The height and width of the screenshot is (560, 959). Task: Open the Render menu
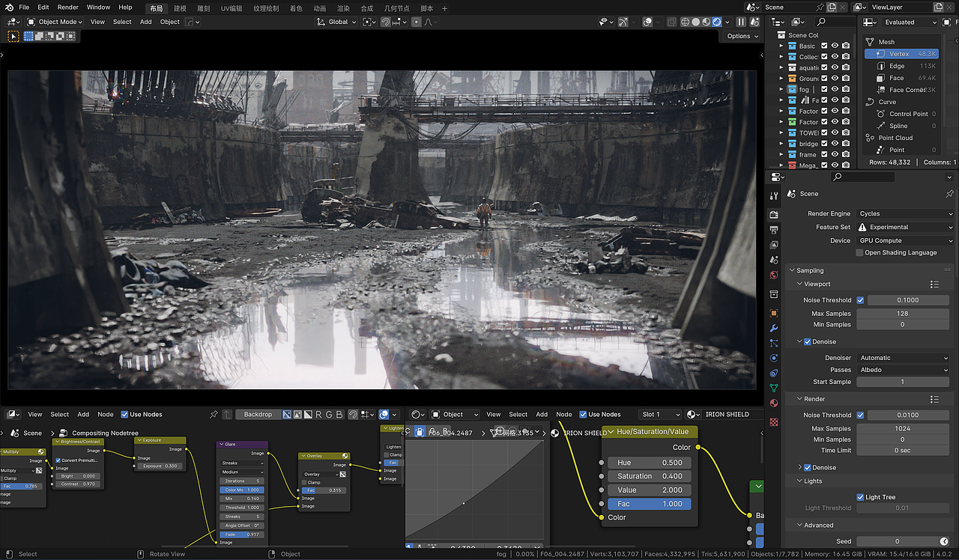tap(67, 7)
